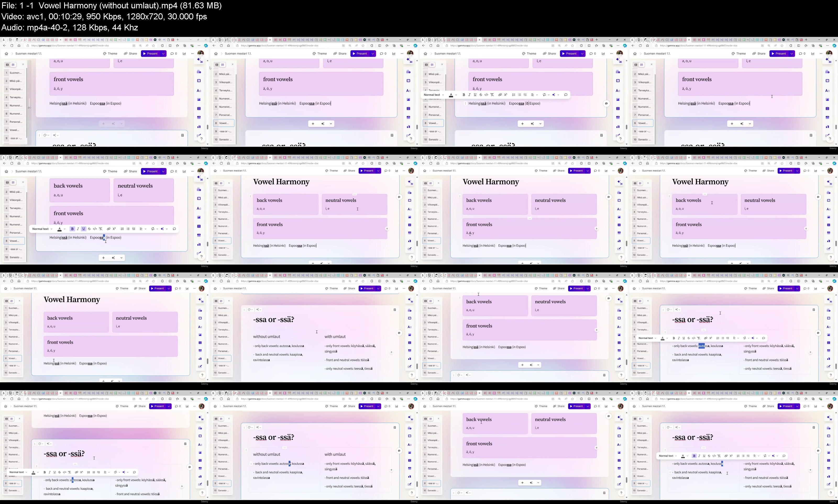The height and width of the screenshot is (504, 838).
Task: Select sidebar item '7 Personal...' in the 00:05:39 frame
Action: (432, 351)
